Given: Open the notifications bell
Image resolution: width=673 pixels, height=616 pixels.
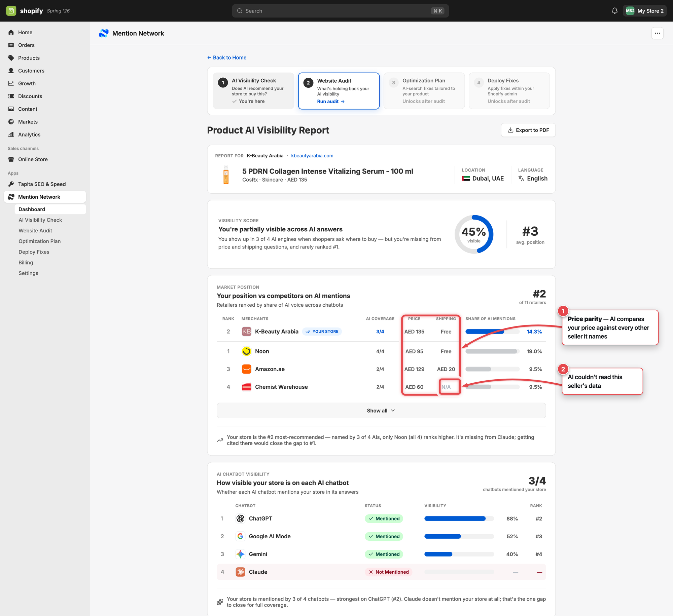Looking at the screenshot, I should [614, 11].
